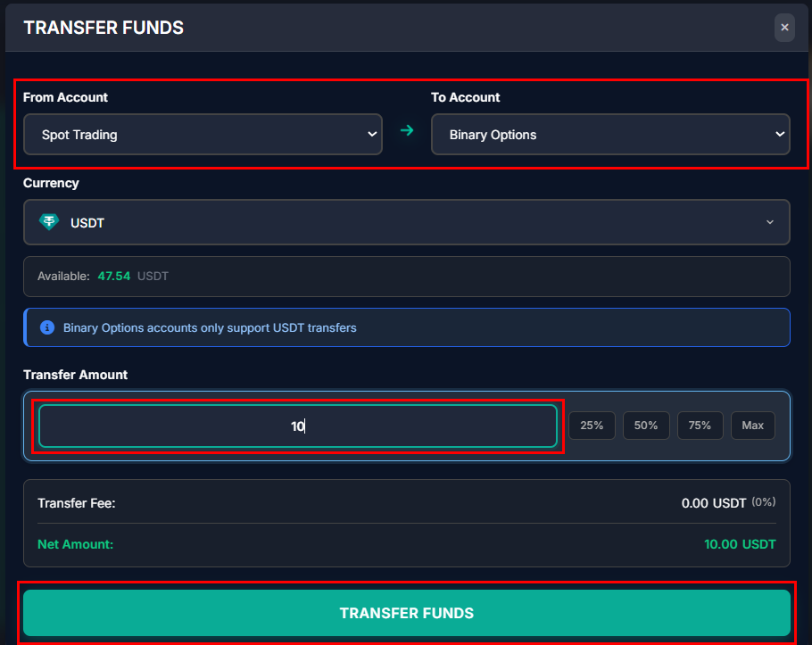The height and width of the screenshot is (645, 812).
Task: Expand the Currency selector chevron
Action: [x=770, y=222]
